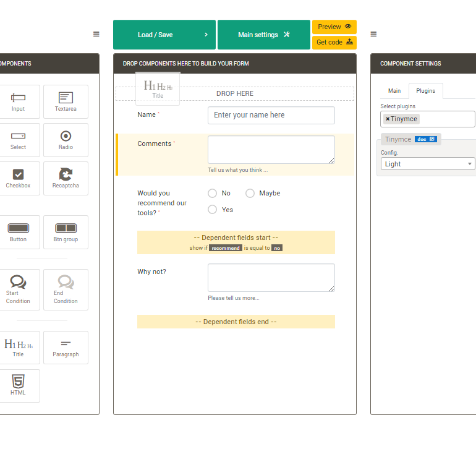The width and height of the screenshot is (476, 475).
Task: Choose the Maybe radio option
Action: coord(250,194)
